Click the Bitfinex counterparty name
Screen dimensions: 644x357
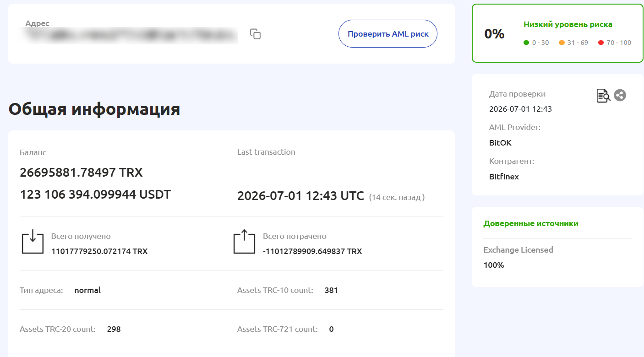[x=504, y=177]
